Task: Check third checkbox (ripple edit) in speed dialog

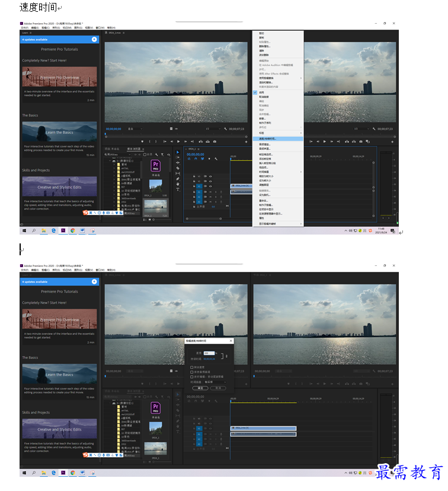Action: (192, 377)
